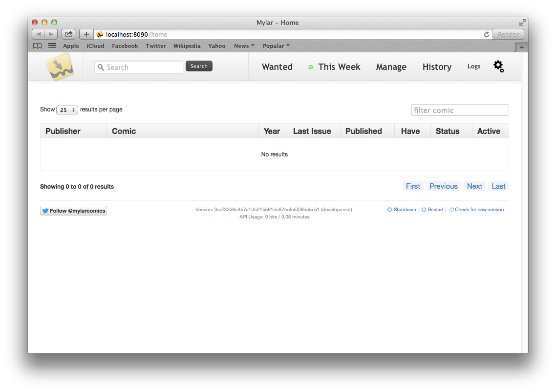Open the Wanted menu item

pos(277,67)
